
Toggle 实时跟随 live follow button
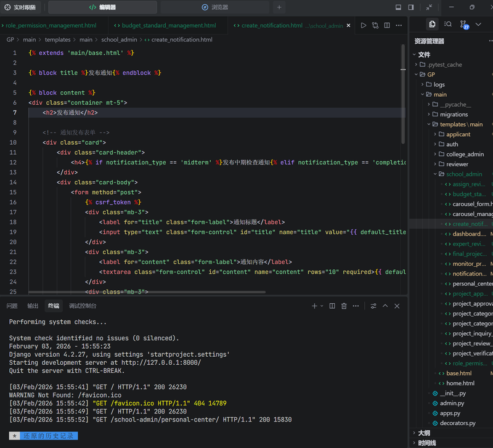(x=21, y=7)
